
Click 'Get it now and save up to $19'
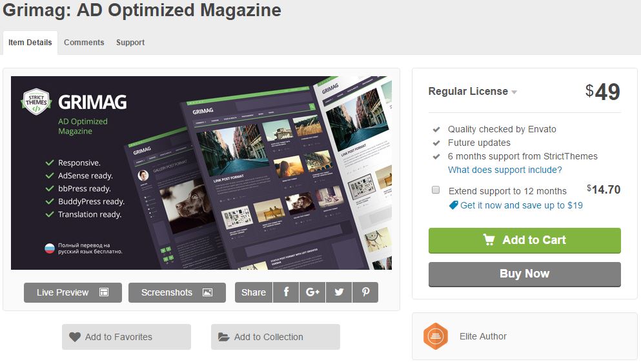click(521, 205)
